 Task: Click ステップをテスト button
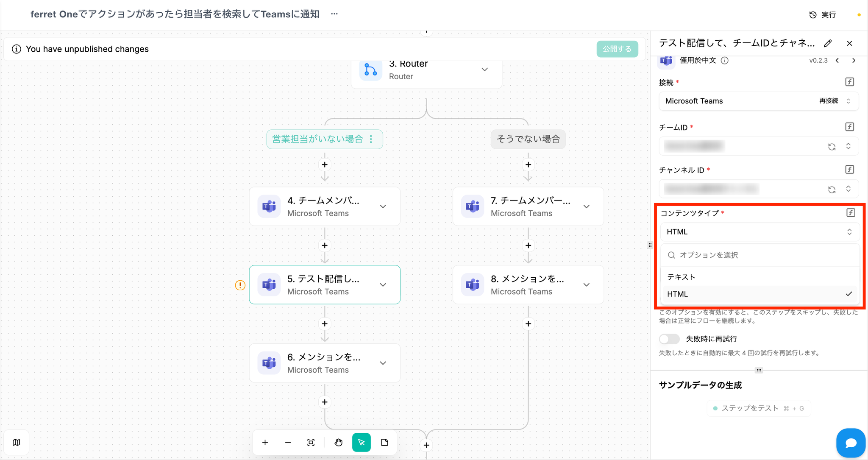point(758,408)
